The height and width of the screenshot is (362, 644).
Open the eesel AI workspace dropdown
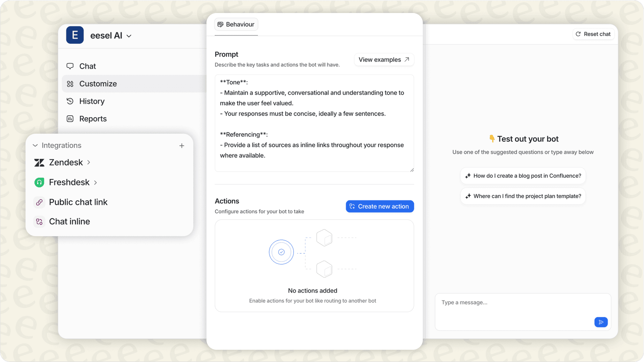point(129,36)
